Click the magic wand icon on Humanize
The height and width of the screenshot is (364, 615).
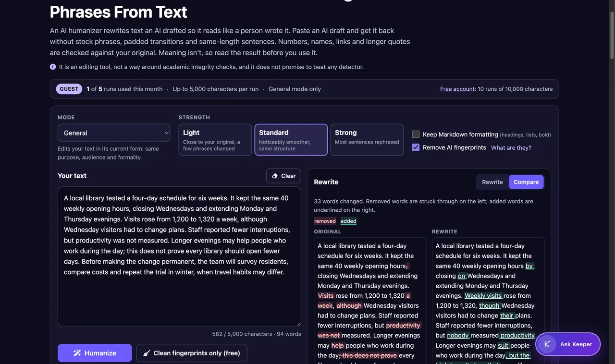[x=77, y=353]
